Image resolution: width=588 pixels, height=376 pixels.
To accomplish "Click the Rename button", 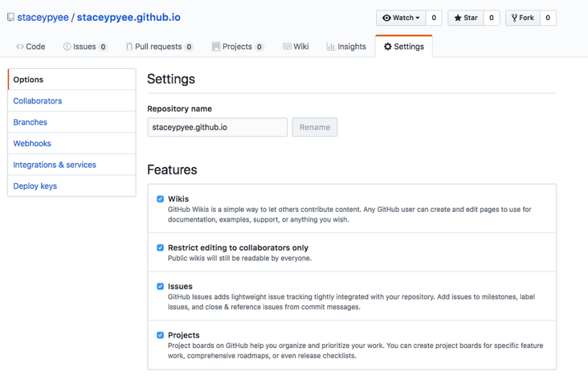I will point(315,128).
